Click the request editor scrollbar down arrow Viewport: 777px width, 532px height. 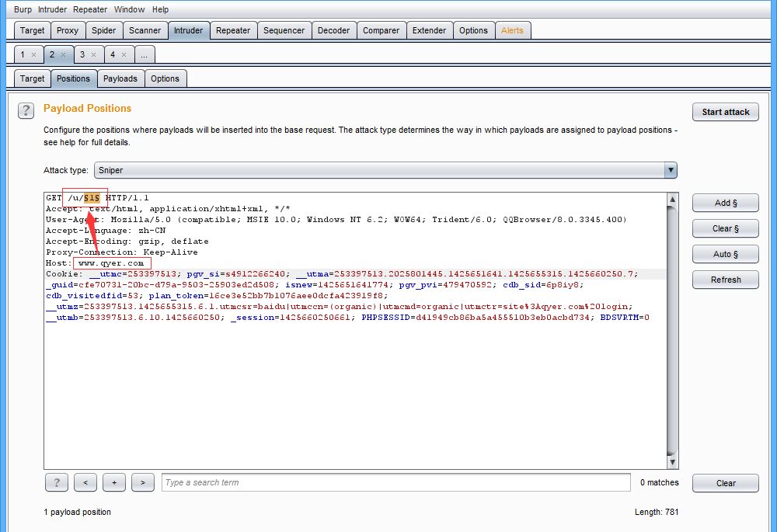672,462
